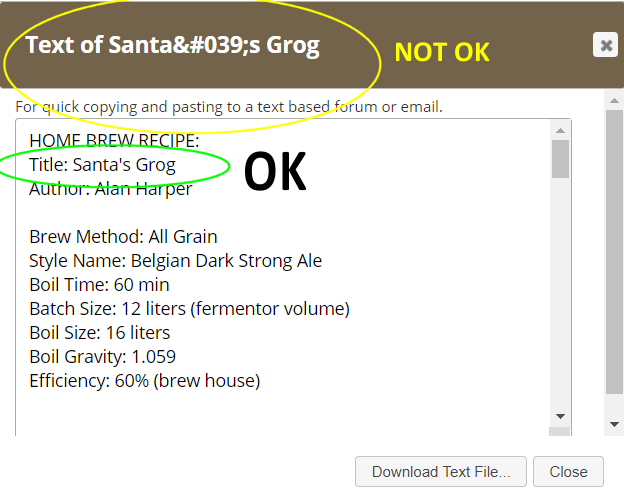624x502 pixels.
Task: Close the dialog with the X icon
Action: (x=604, y=45)
